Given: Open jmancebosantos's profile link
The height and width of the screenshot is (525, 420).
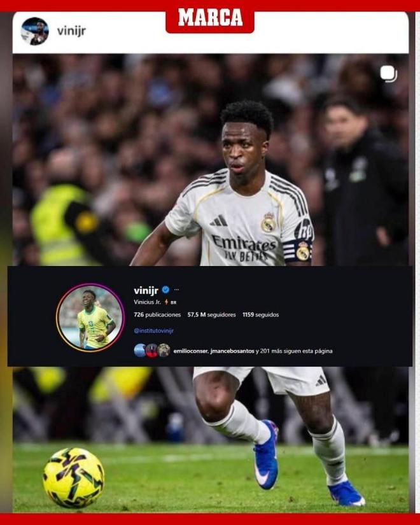Looking at the screenshot, I should pyautogui.click(x=232, y=351).
